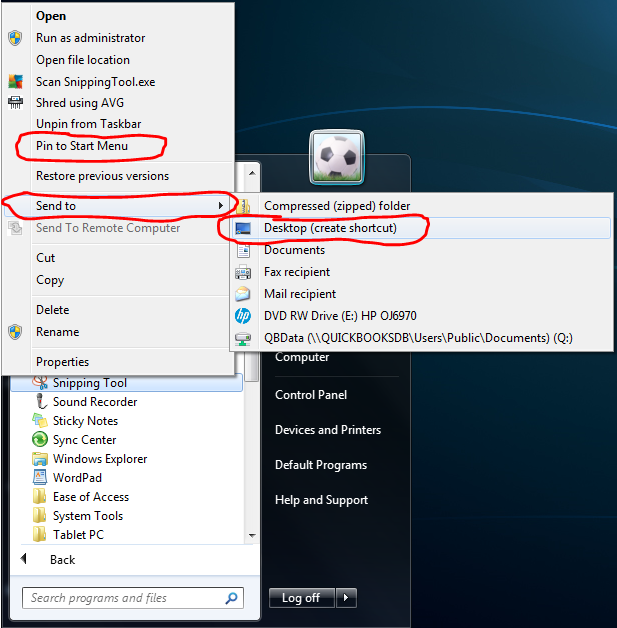
Task: Click the Snipping Tool scissors icon
Action: [40, 382]
